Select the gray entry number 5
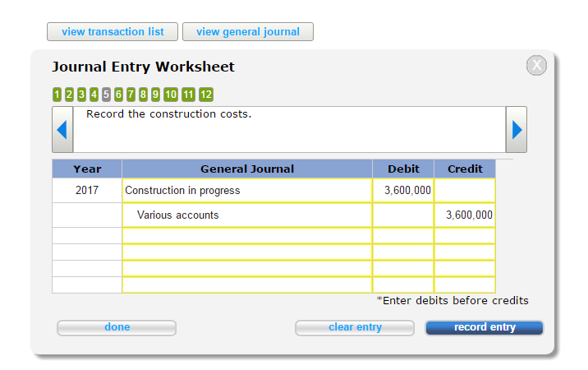Image resolution: width=588 pixels, height=370 pixels. (x=106, y=95)
